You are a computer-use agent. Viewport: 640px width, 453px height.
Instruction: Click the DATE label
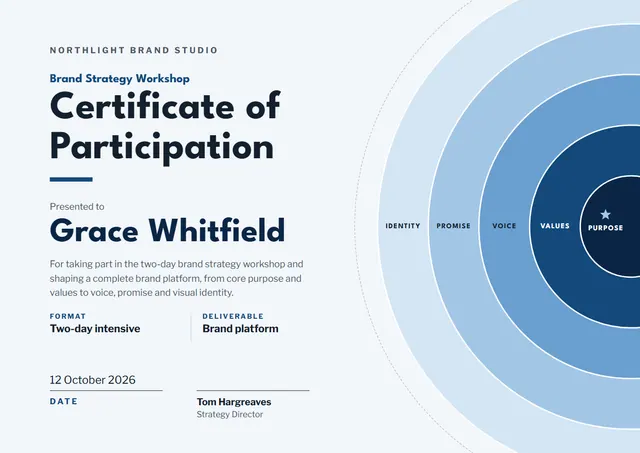point(64,401)
